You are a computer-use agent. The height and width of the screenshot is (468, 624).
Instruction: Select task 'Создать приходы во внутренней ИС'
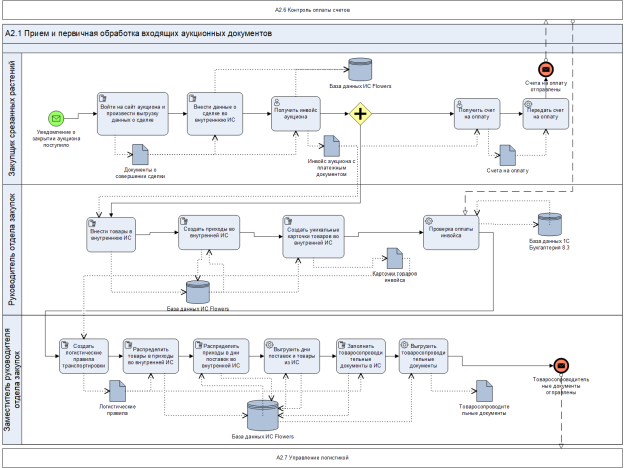(209, 232)
